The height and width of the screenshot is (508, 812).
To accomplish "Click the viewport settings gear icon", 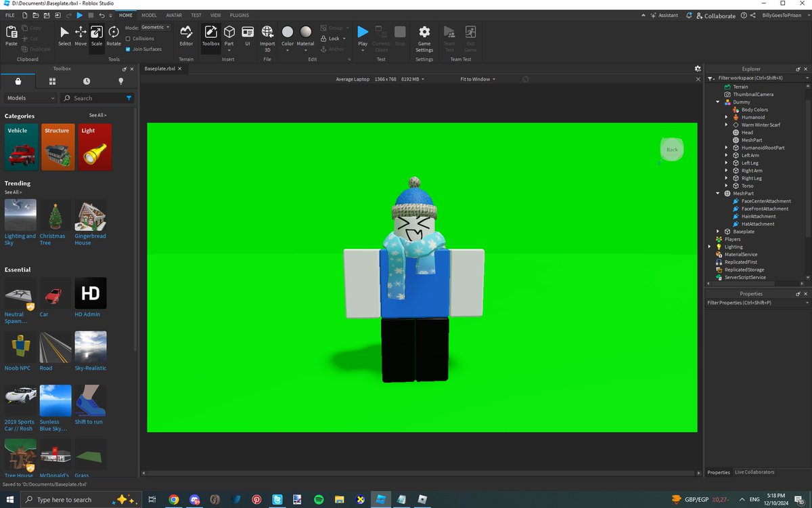I will pyautogui.click(x=698, y=68).
